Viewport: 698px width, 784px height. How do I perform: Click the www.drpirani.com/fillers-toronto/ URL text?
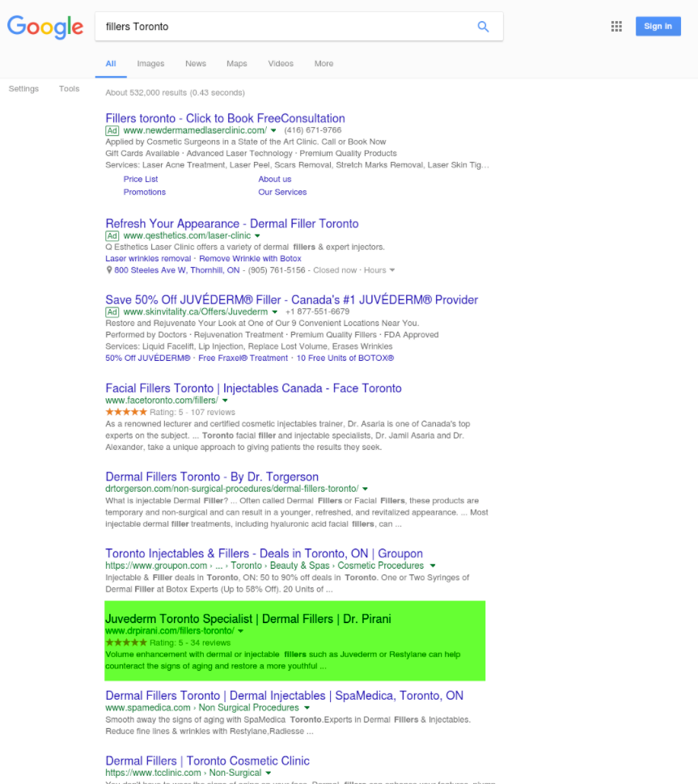170,631
